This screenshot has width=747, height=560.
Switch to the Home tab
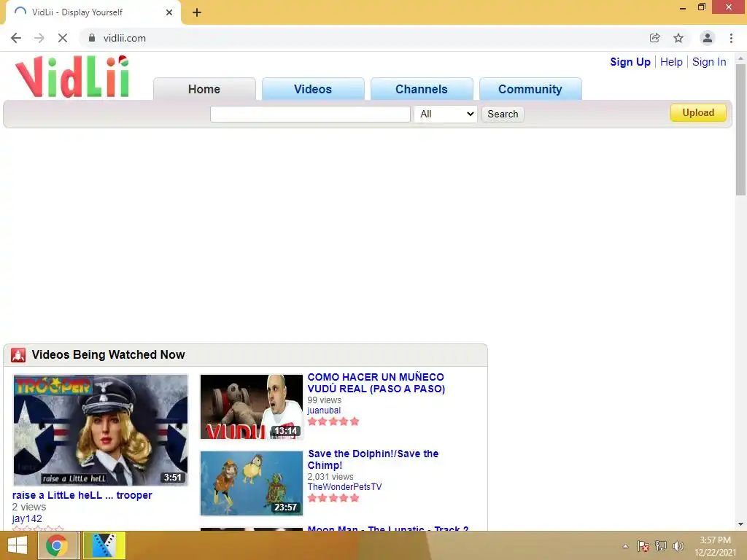(204, 89)
